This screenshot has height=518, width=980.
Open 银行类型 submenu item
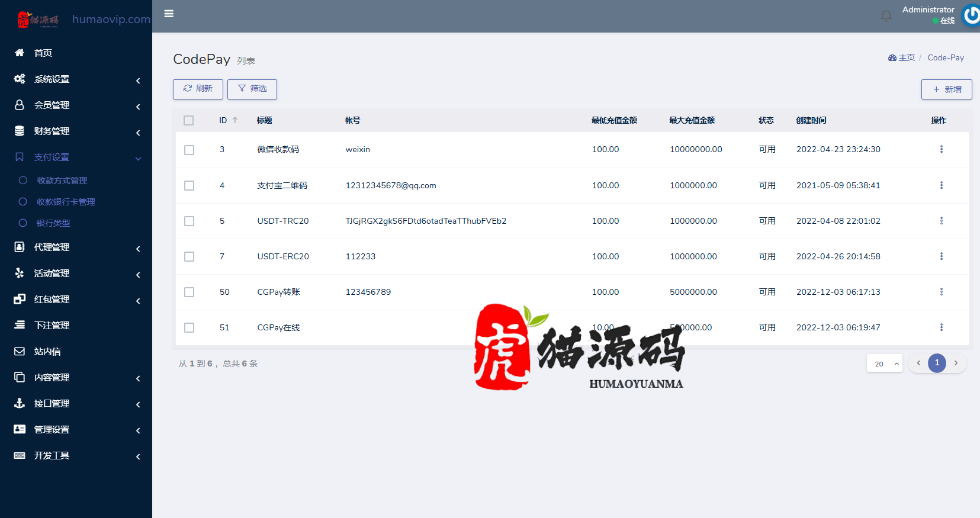[53, 223]
